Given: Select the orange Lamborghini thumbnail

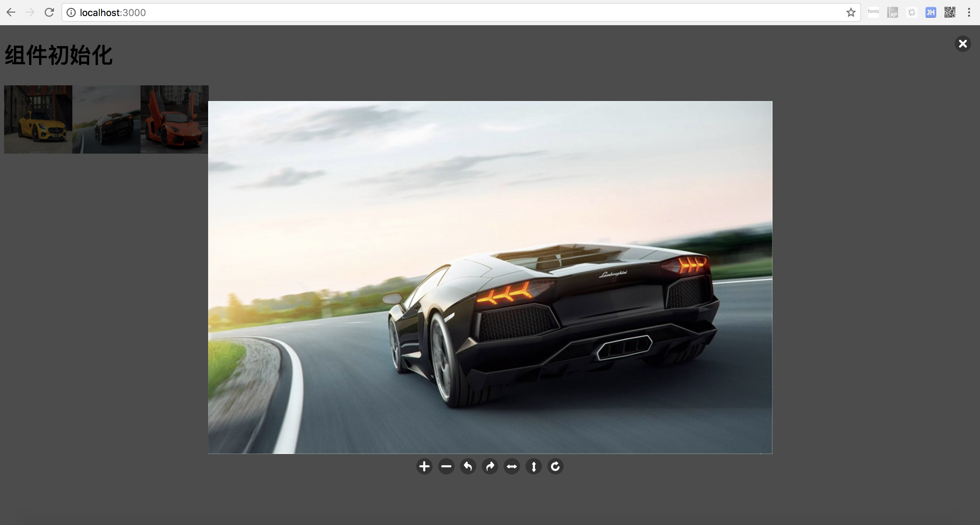Looking at the screenshot, I should [174, 119].
